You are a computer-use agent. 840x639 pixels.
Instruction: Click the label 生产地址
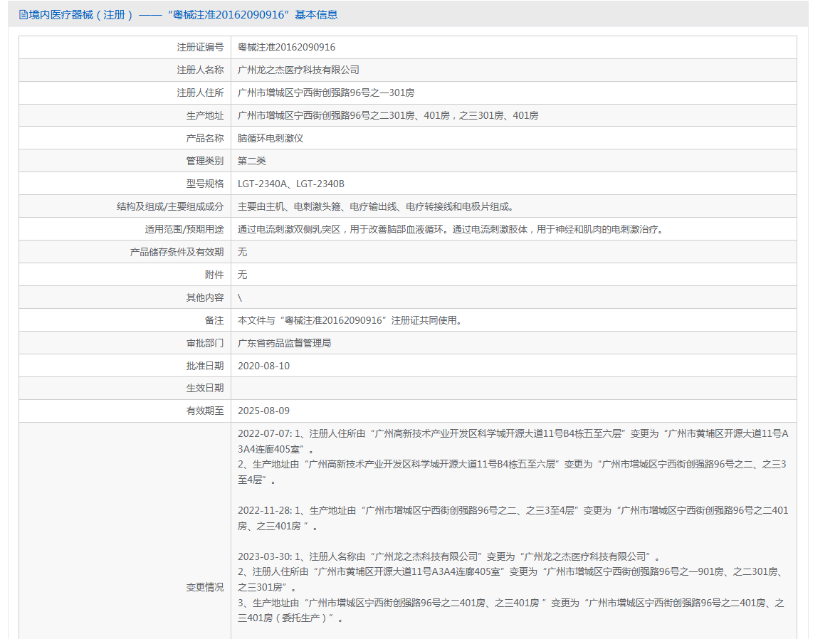(204, 116)
